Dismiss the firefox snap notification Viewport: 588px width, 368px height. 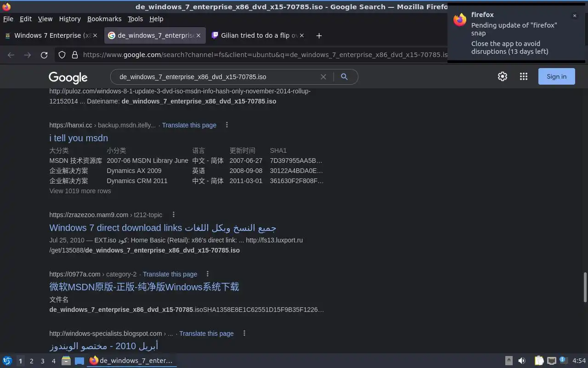point(574,16)
